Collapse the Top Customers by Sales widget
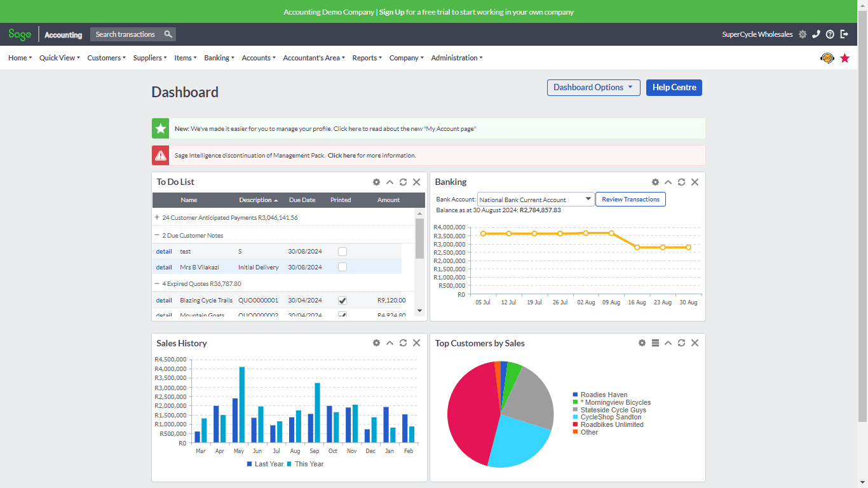Screen dimensions: 868x488 (668, 343)
